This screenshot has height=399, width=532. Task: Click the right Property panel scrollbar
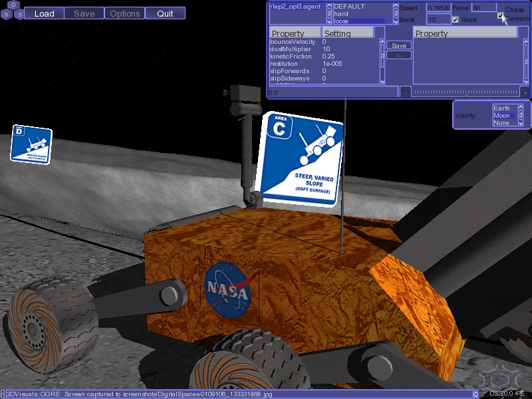(527, 61)
